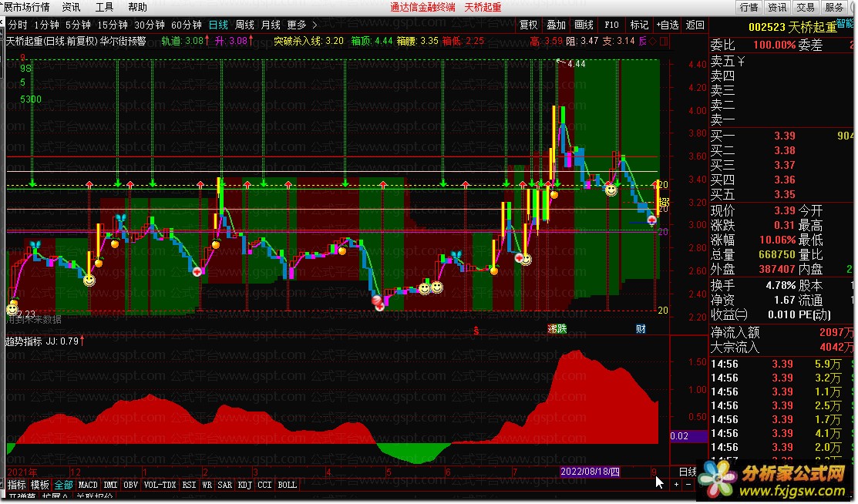The width and height of the screenshot is (858, 504).
Task: Select the 1分钟 period
Action: click(46, 25)
